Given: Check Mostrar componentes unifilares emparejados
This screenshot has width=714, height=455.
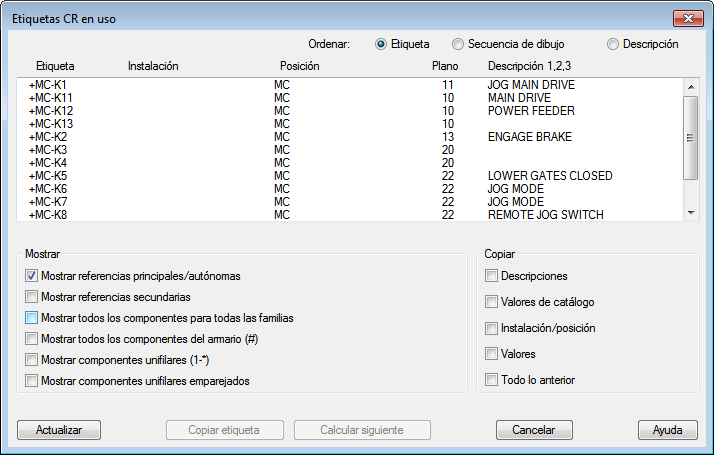Looking at the screenshot, I should tap(32, 381).
